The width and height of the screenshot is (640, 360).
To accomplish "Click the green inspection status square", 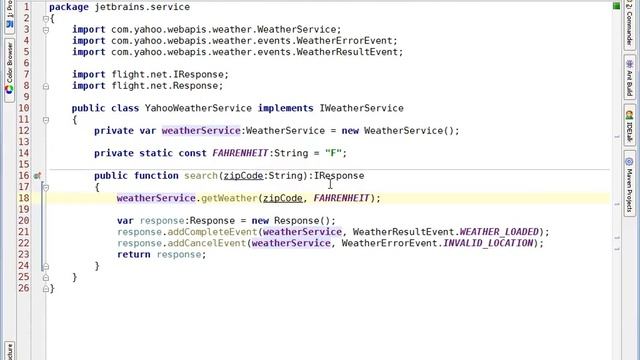I will [x=616, y=6].
